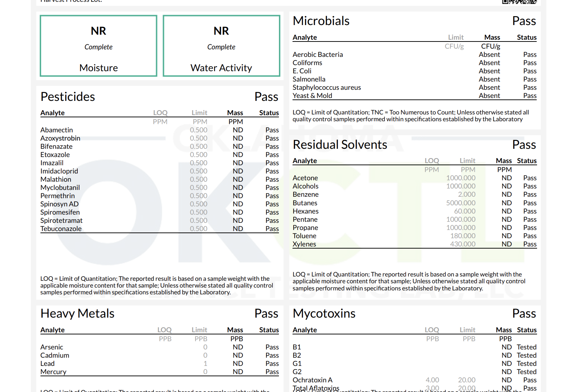Click Aerobic Bacteria in Microbials table
This screenshot has height=392, width=570.
(x=318, y=54)
